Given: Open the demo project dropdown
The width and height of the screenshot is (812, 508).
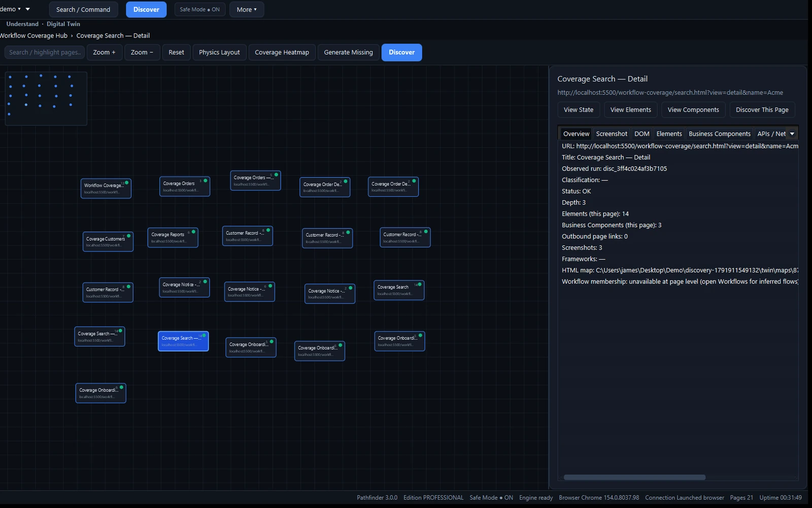Looking at the screenshot, I should (10, 9).
